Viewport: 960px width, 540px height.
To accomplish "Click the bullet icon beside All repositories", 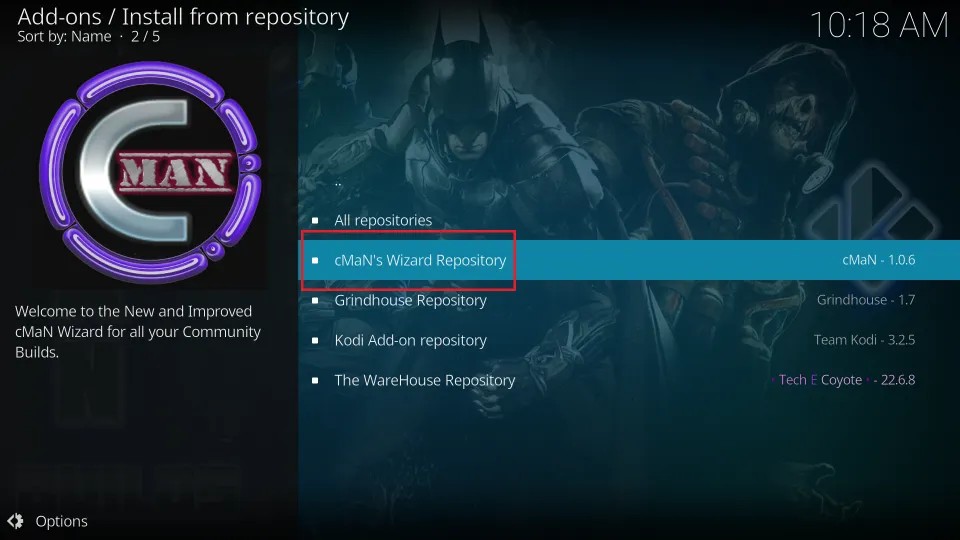I will click(315, 220).
